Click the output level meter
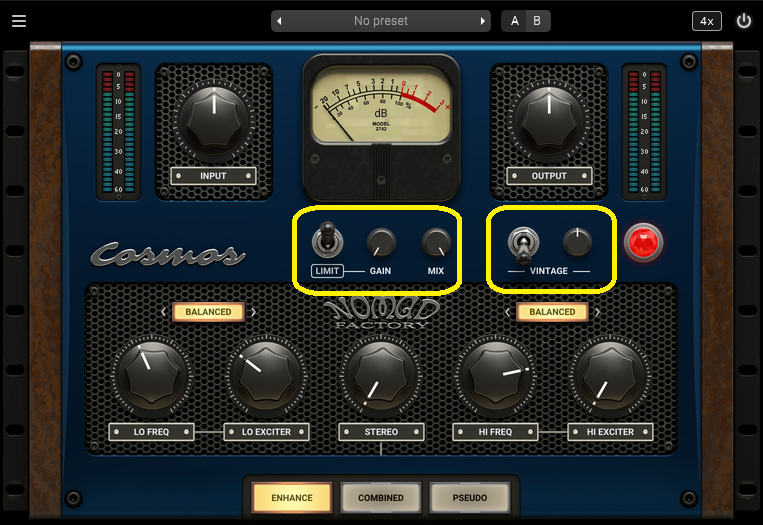Screen dimensions: 763x525 pyautogui.click(x=644, y=132)
